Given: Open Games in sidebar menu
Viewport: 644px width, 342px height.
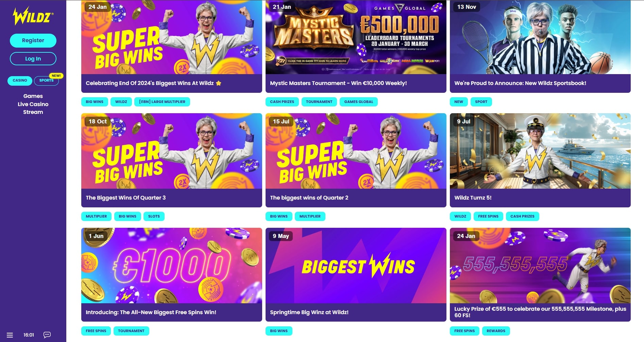Looking at the screenshot, I should point(33,96).
